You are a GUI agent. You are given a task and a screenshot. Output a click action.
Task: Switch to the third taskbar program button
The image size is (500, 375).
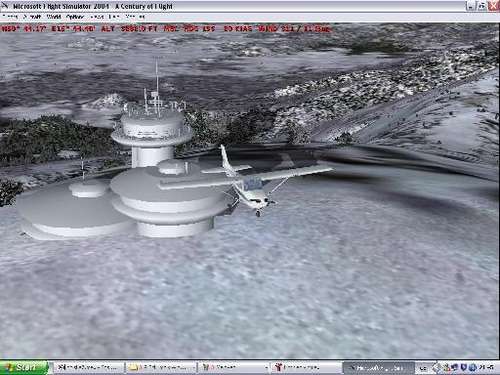click(x=233, y=367)
